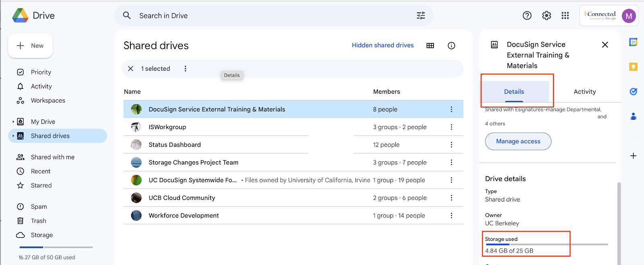Open more options for ISWorkgroup row
Screen dimensions: 644x265
451,127
